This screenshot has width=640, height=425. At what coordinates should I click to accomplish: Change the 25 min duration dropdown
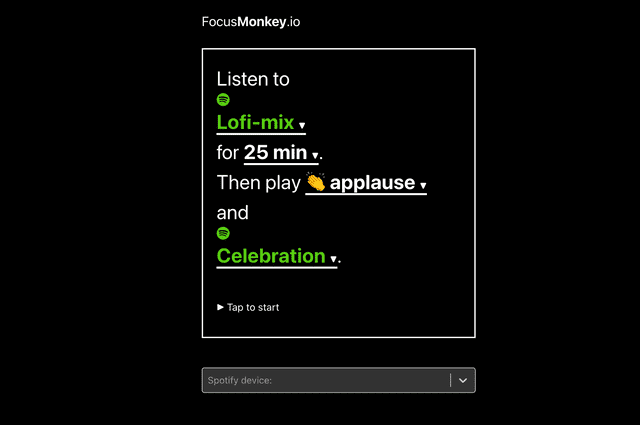point(281,153)
